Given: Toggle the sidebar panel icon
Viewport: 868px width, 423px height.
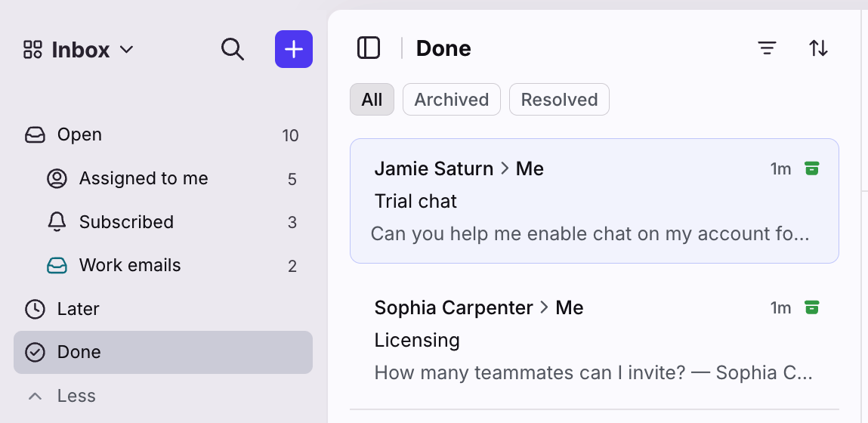Looking at the screenshot, I should pos(369,48).
